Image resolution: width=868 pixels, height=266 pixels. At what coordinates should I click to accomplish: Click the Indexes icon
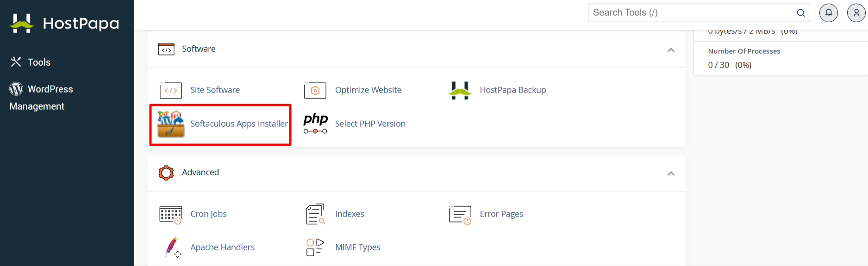pos(315,214)
